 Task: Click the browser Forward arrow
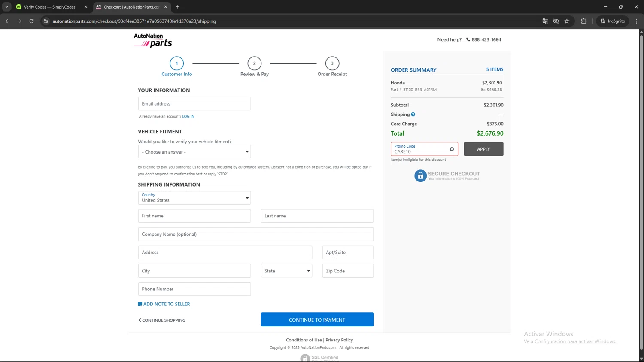pyautogui.click(x=19, y=21)
